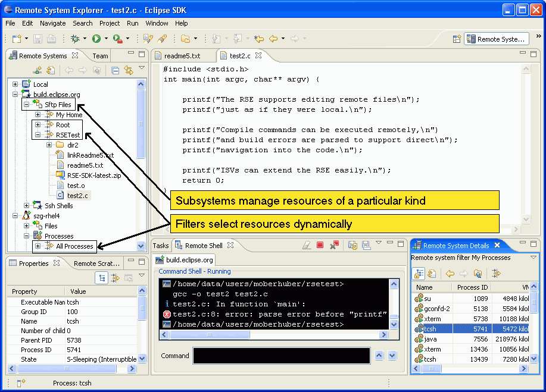This screenshot has height=392, width=546.
Task: Switch to the Tasks tab
Action: (x=161, y=245)
